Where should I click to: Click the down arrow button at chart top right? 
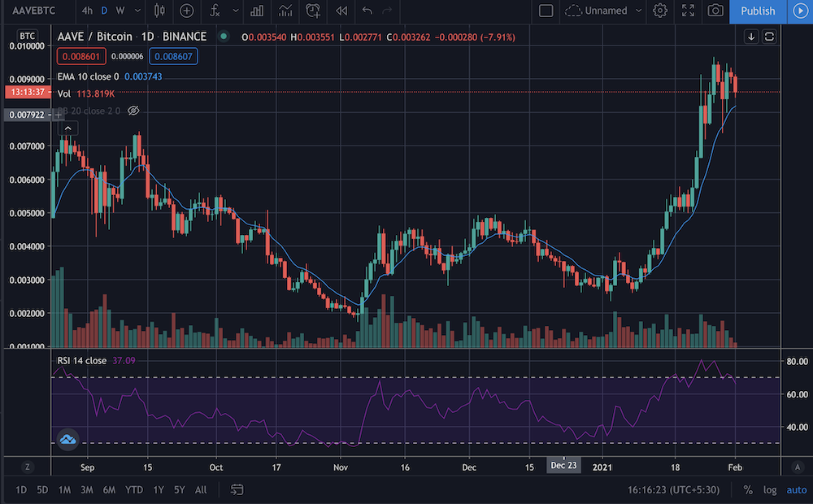751,37
